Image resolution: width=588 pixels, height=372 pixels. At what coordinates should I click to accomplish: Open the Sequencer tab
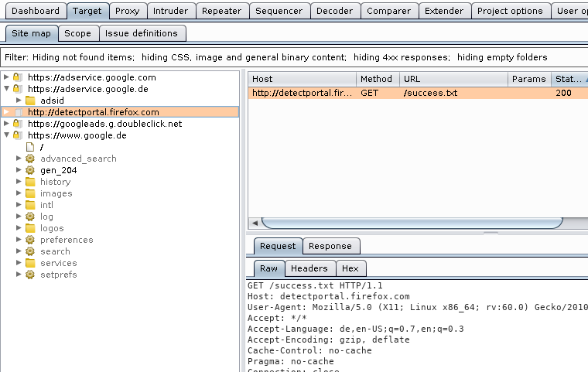279,11
